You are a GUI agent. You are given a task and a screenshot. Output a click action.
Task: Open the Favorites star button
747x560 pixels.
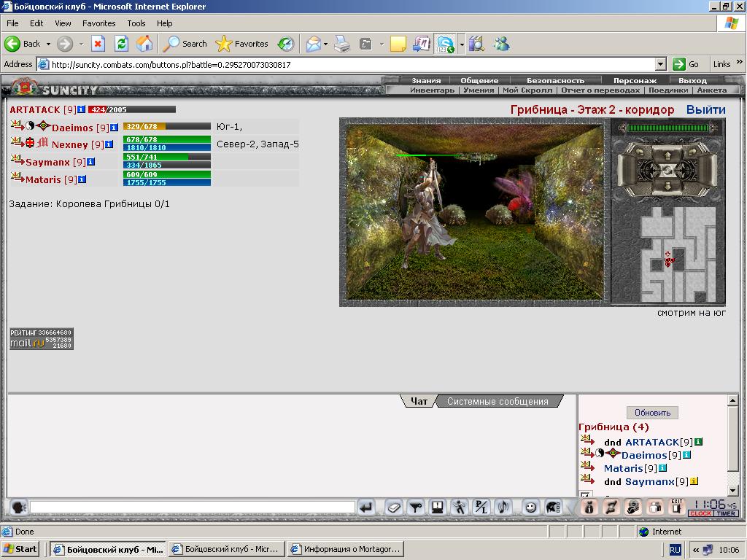click(242, 44)
